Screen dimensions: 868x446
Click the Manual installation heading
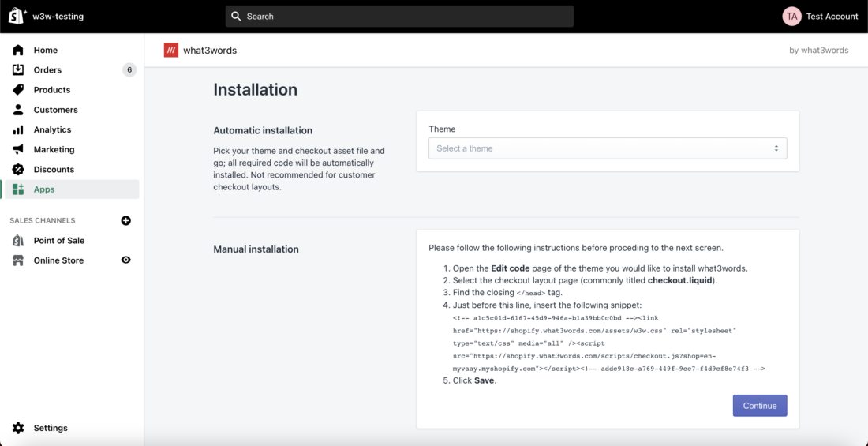point(256,249)
